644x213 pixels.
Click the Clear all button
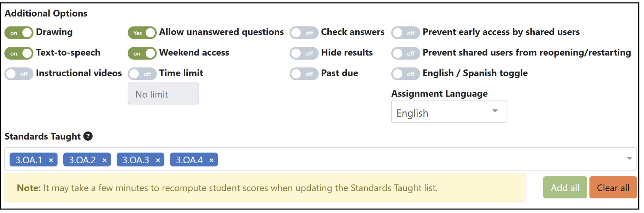[613, 187]
